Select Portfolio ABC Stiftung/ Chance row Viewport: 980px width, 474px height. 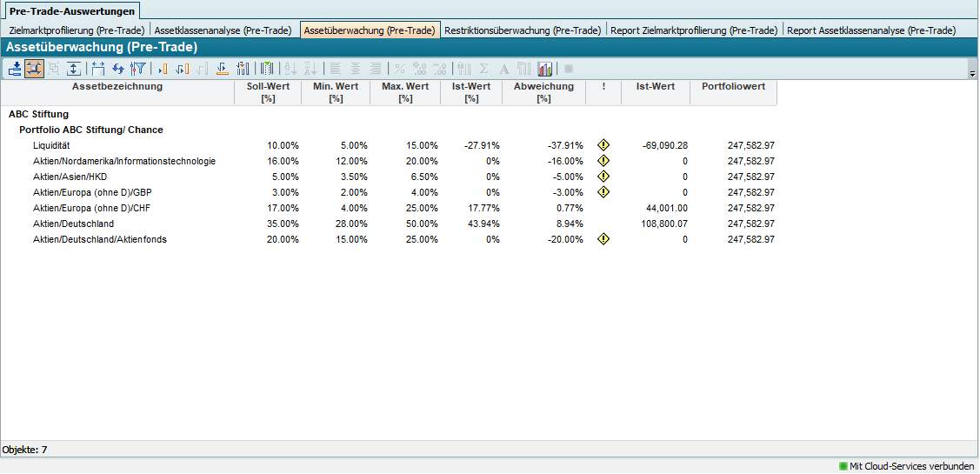coord(91,130)
